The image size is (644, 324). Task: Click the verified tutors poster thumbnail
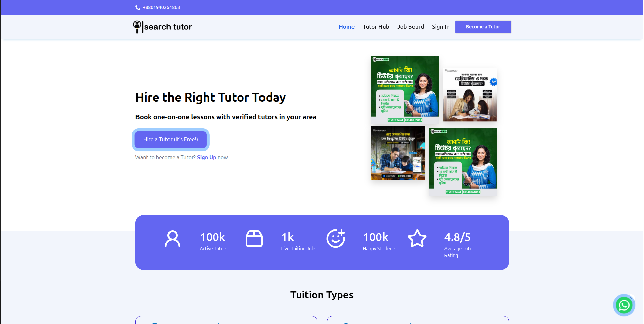[469, 94]
